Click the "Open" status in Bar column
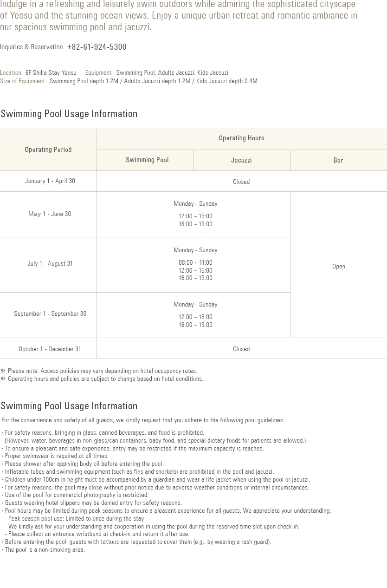The width and height of the screenshot is (387, 588). click(x=338, y=267)
